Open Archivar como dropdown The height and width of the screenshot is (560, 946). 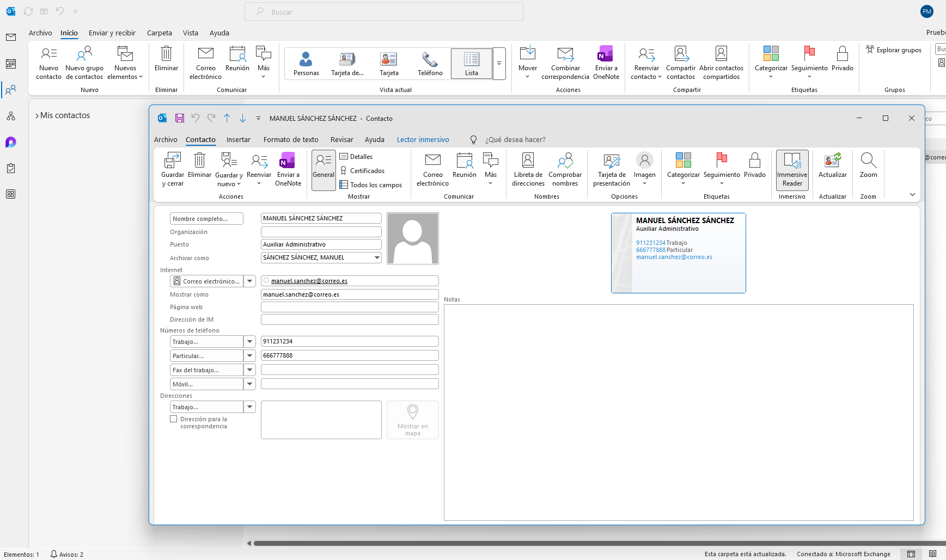click(x=377, y=257)
